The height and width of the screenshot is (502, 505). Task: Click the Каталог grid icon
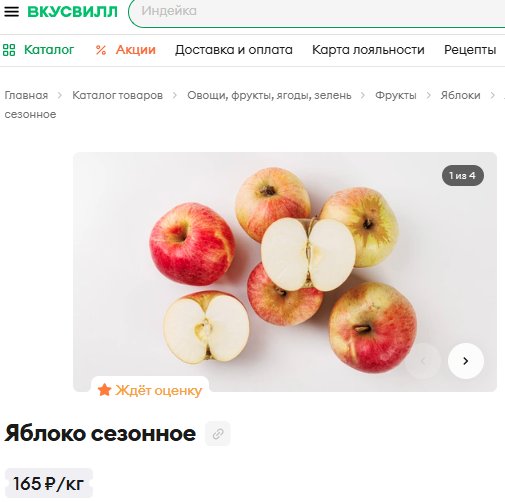9,50
